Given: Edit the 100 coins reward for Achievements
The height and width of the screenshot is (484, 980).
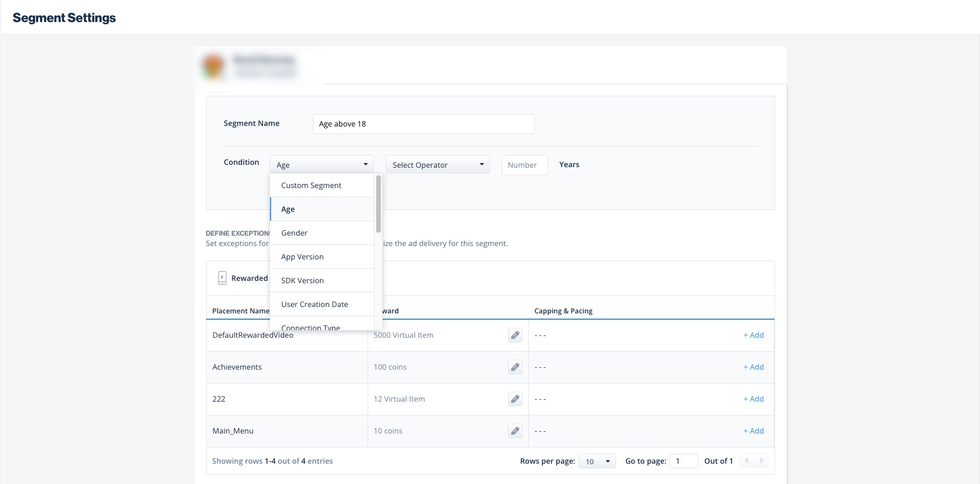Looking at the screenshot, I should 515,367.
